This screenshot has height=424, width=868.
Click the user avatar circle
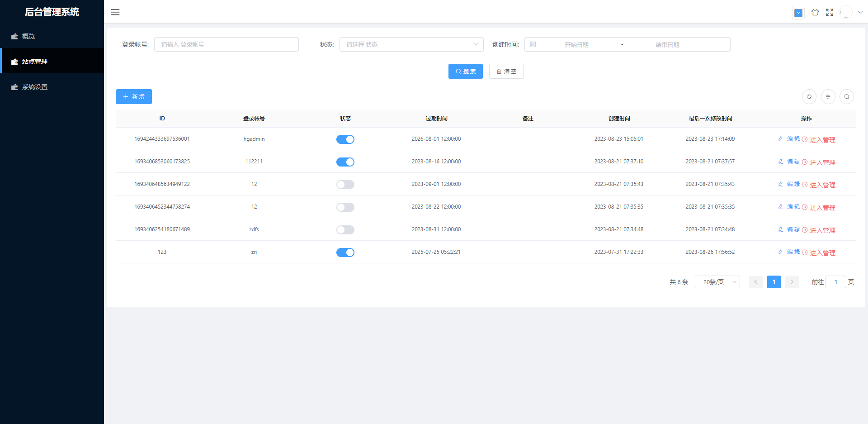pos(845,13)
